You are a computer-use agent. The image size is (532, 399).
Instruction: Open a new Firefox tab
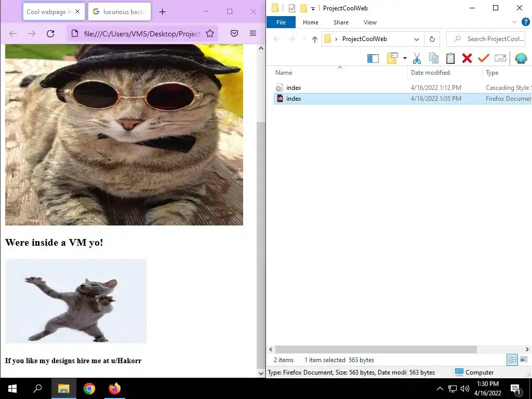coord(162,12)
